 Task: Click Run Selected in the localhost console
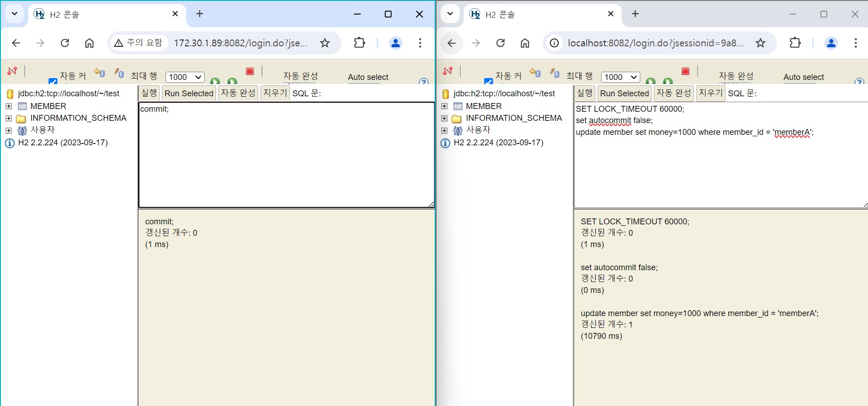[x=624, y=93]
